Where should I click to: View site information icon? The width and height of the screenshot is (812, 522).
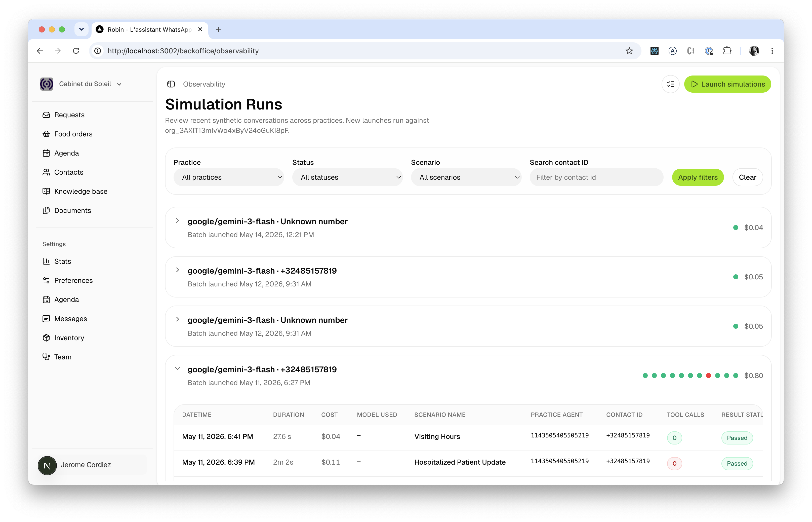click(x=98, y=51)
